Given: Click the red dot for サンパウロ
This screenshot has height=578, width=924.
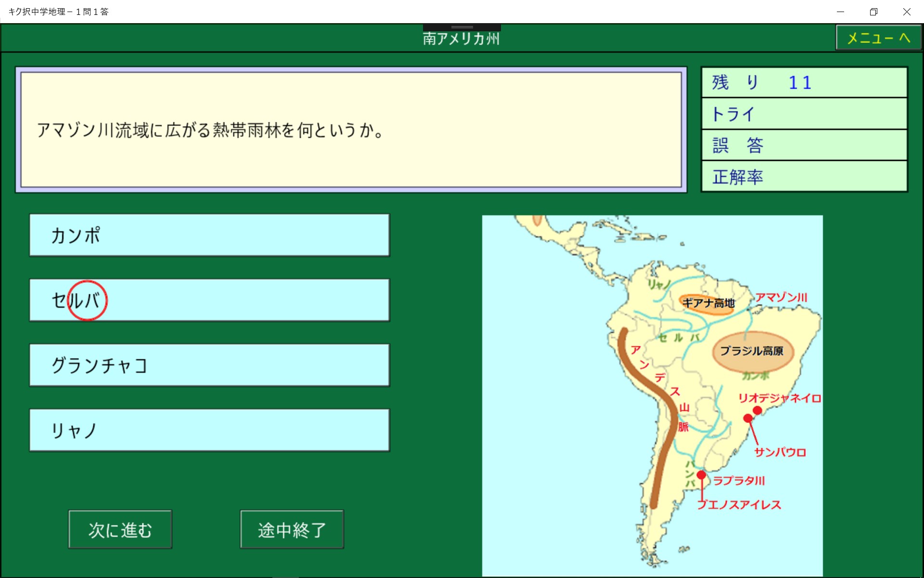Looking at the screenshot, I should point(748,418).
